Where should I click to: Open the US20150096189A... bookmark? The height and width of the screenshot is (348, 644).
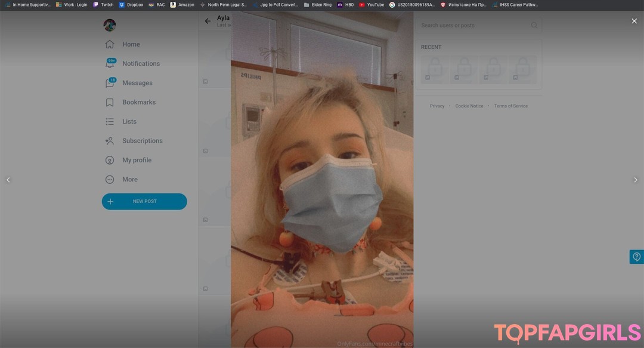click(x=412, y=5)
